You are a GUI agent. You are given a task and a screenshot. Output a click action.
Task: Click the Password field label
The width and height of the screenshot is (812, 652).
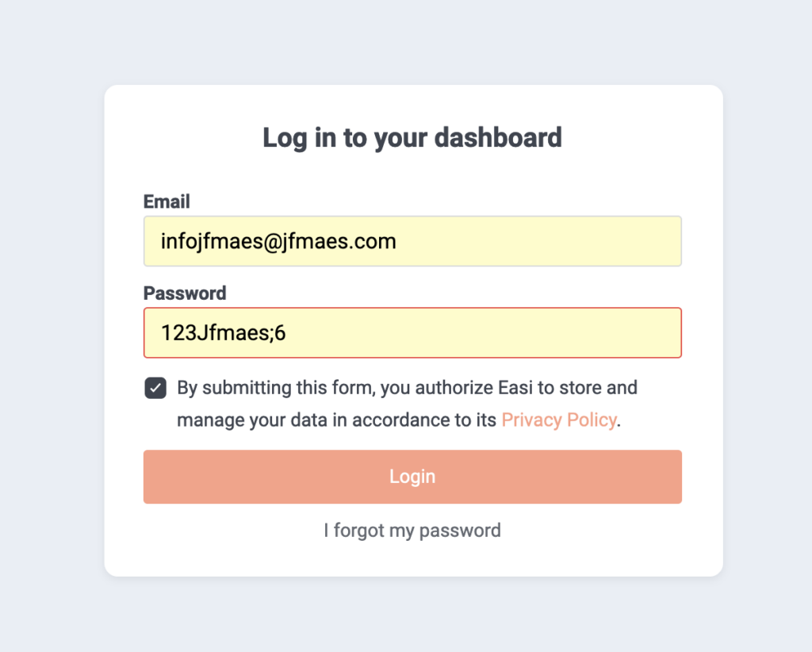[x=185, y=293]
